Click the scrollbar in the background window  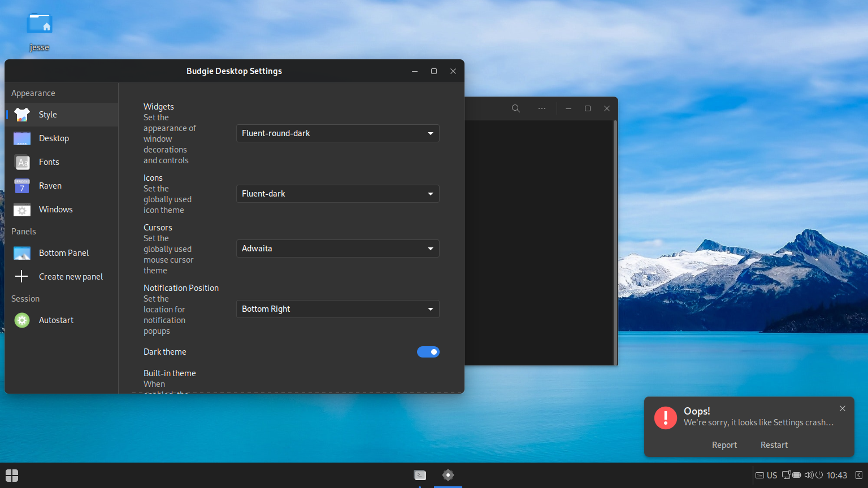[x=615, y=243]
